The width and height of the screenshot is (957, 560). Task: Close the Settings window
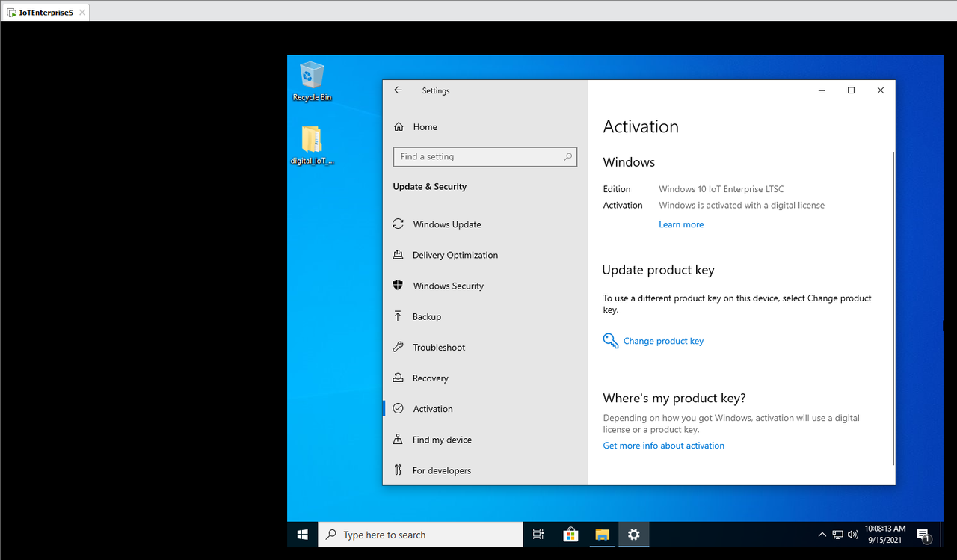tap(880, 90)
